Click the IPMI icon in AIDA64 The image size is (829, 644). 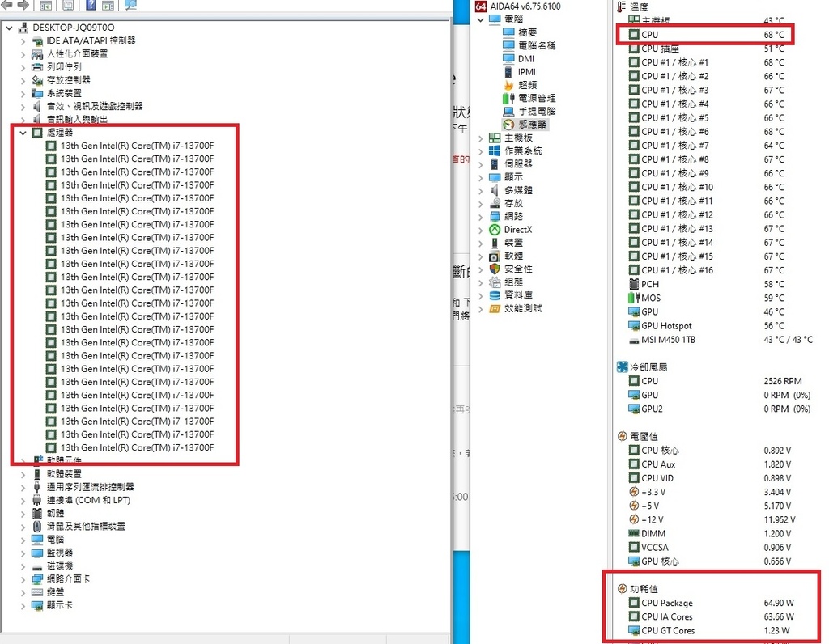pyautogui.click(x=508, y=72)
